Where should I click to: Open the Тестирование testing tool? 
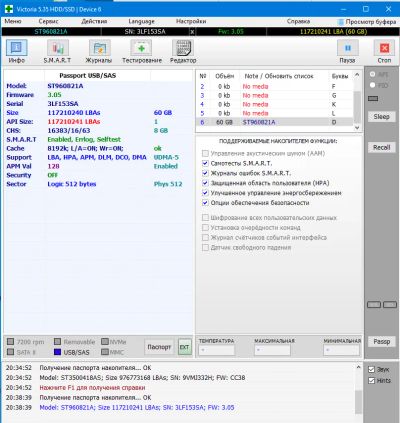(x=141, y=49)
